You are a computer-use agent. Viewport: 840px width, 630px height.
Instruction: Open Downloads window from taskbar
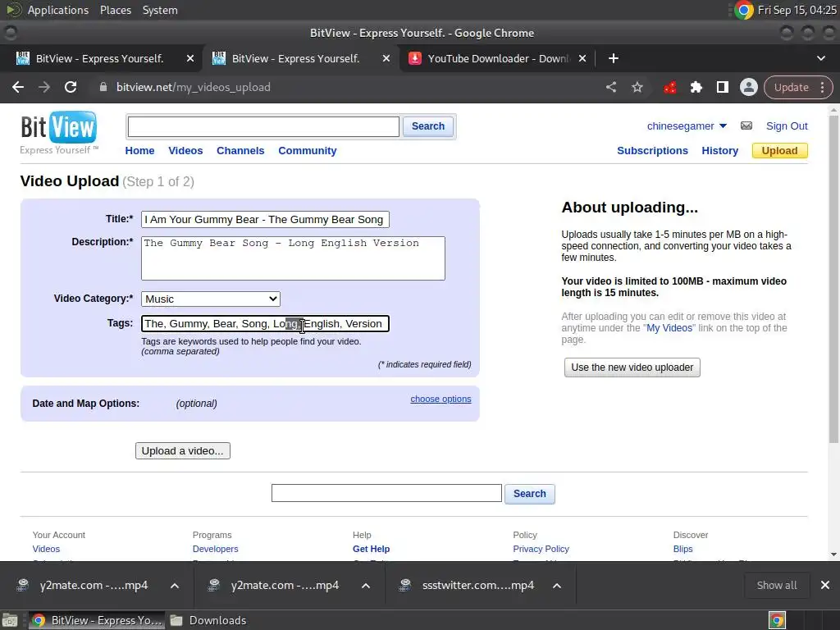pyautogui.click(x=208, y=620)
